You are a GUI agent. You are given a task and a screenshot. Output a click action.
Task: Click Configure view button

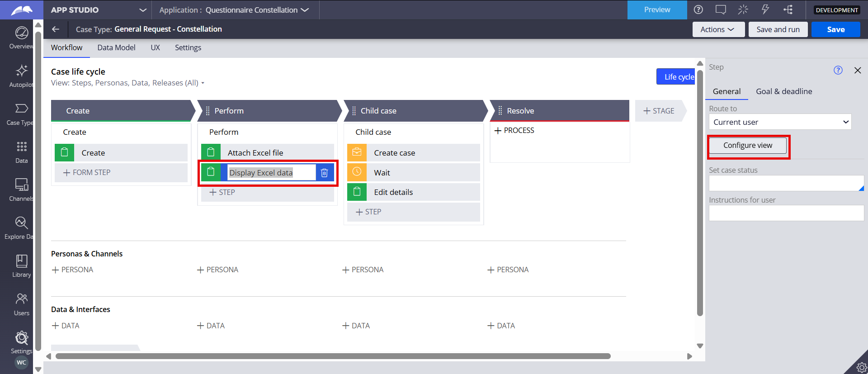748,145
